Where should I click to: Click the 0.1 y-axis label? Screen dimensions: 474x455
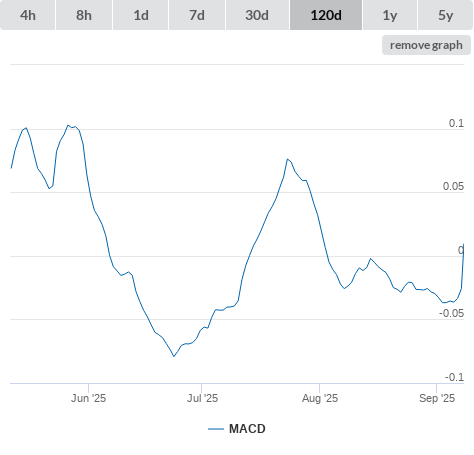456,123
